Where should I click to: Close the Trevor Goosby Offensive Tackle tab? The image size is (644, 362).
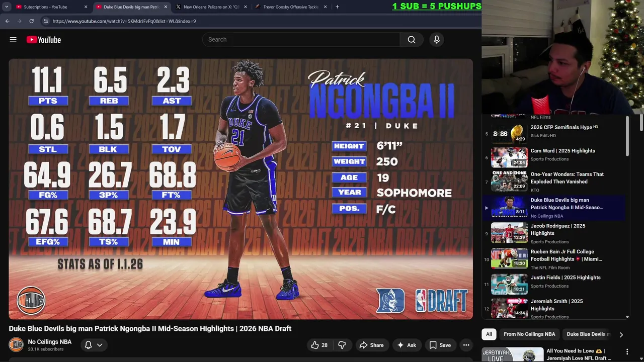pyautogui.click(x=325, y=7)
